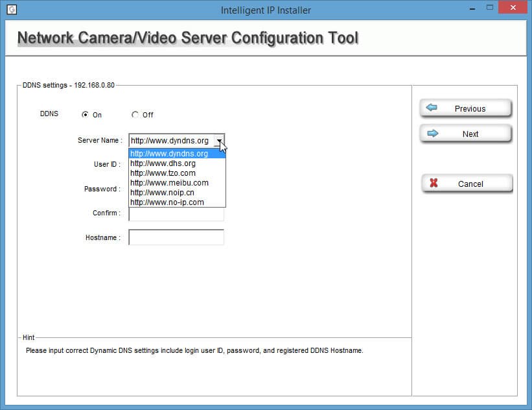Maximize the Intelligent IP Installer window
This screenshot has width=532, height=410.
(490, 8)
